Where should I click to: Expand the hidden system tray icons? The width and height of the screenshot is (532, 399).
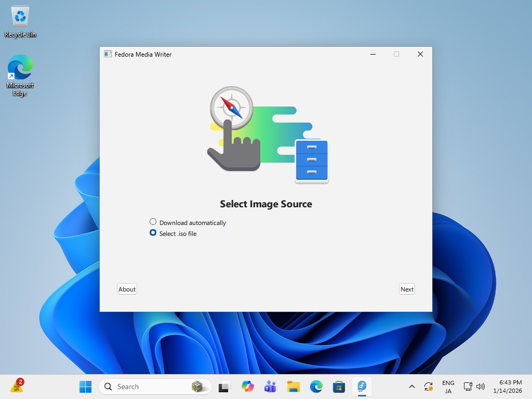411,387
